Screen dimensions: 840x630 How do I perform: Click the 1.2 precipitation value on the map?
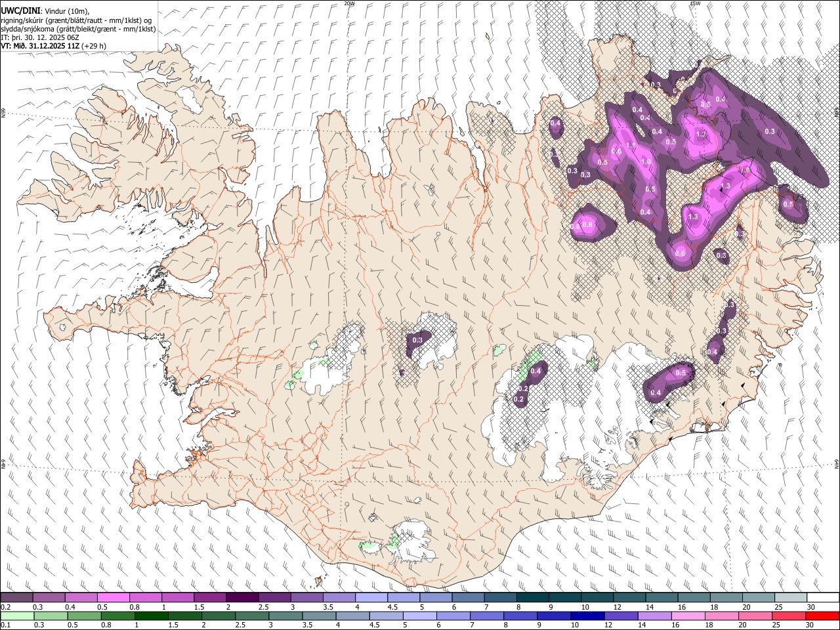(701, 134)
